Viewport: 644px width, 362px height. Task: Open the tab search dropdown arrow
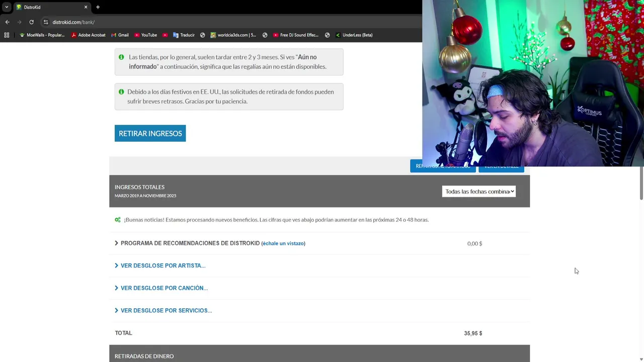pos(7,7)
